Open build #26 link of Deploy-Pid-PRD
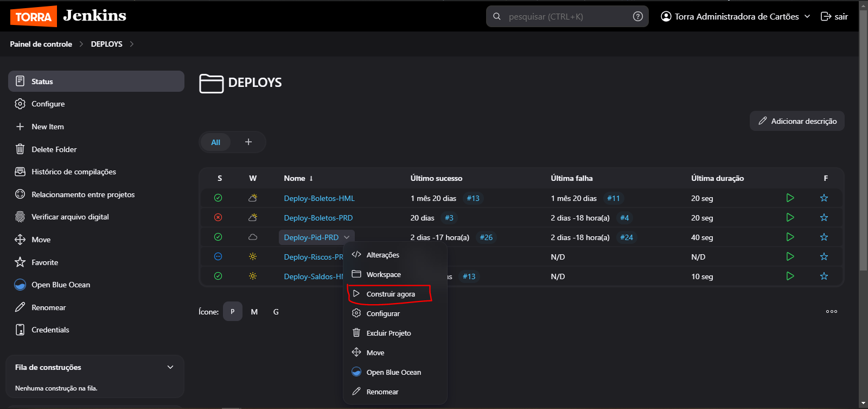Viewport: 868px width, 409px height. tap(486, 237)
